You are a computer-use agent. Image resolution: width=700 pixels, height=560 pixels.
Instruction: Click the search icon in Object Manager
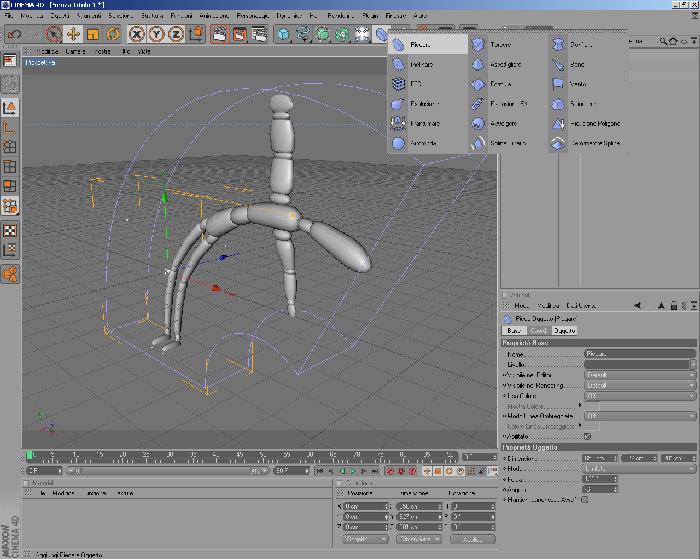[663, 42]
